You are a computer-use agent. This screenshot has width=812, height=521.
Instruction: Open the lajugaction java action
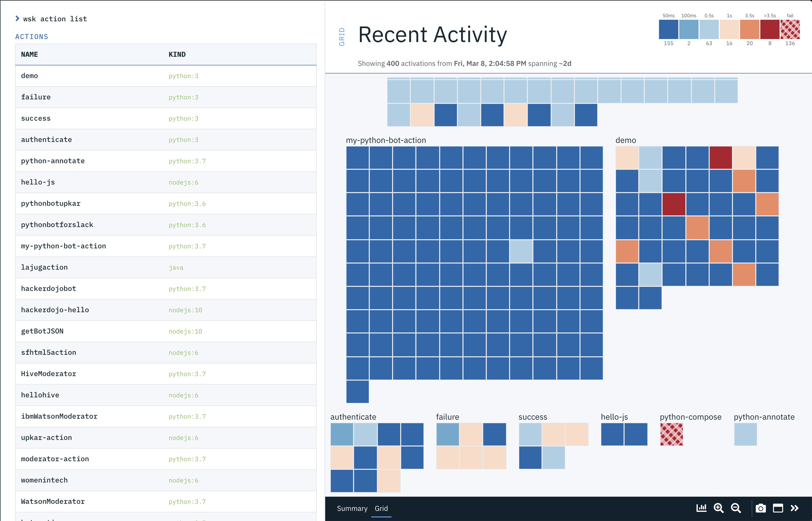[x=44, y=267]
